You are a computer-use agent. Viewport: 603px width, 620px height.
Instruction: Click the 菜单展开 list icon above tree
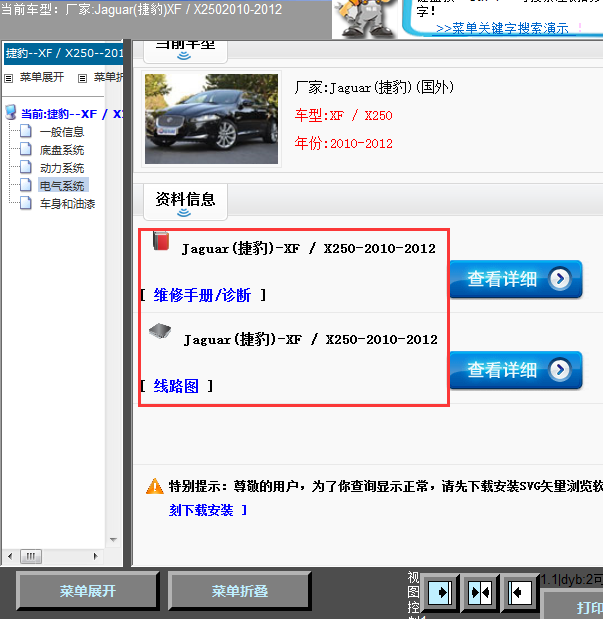[x=9, y=78]
